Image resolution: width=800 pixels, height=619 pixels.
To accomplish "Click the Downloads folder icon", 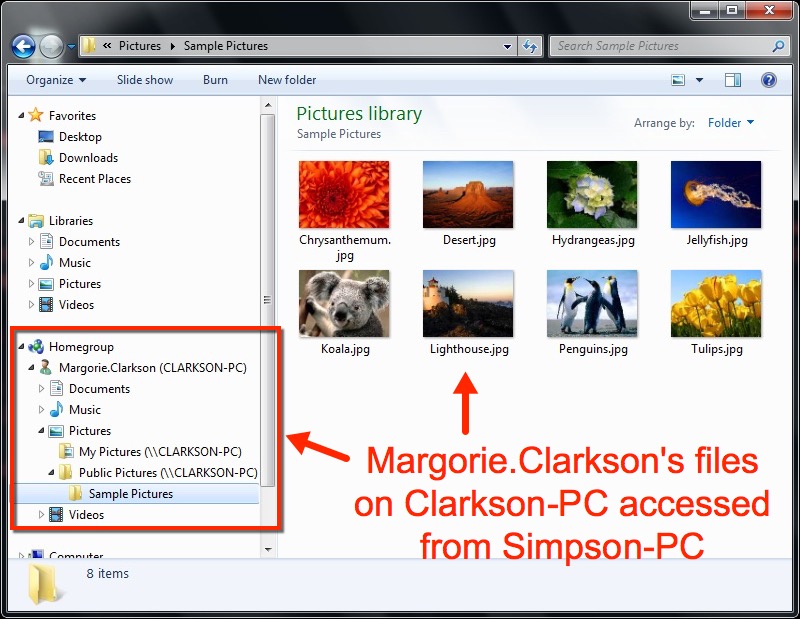I will 46,157.
